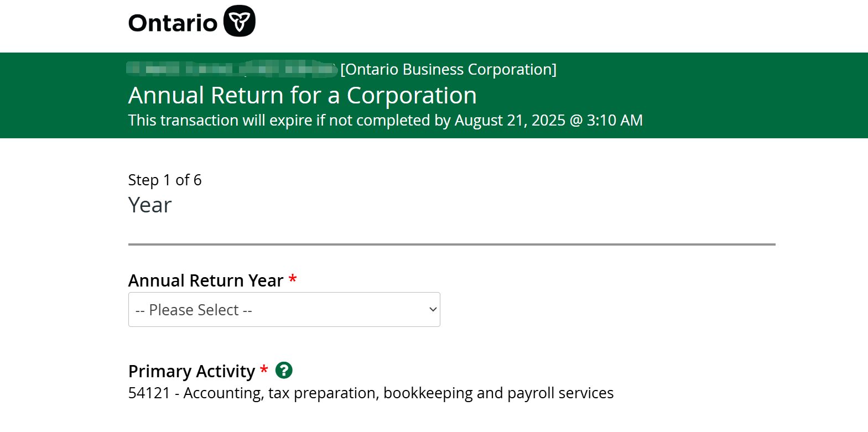868x432 pixels.
Task: Click the gray divider line under Year
Action: click(x=451, y=242)
